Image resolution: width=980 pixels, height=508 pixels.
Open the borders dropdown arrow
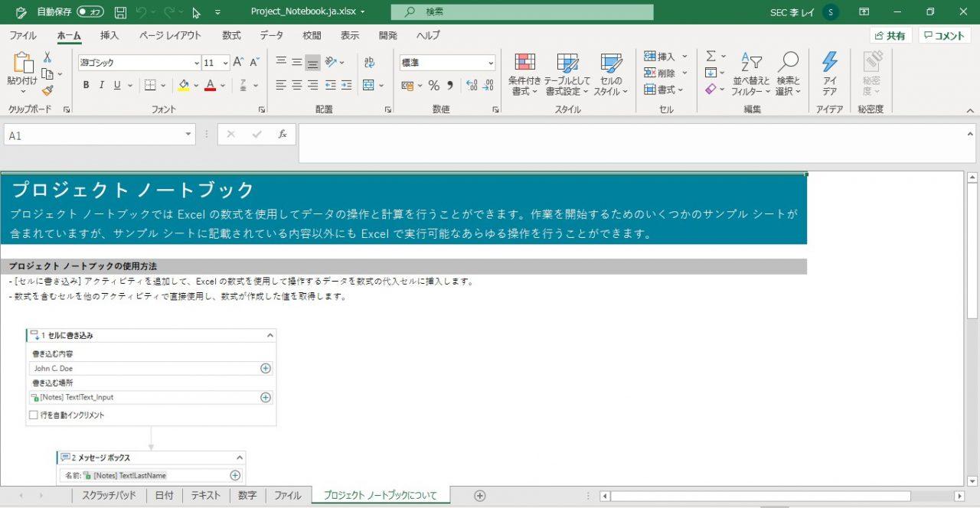point(164,85)
